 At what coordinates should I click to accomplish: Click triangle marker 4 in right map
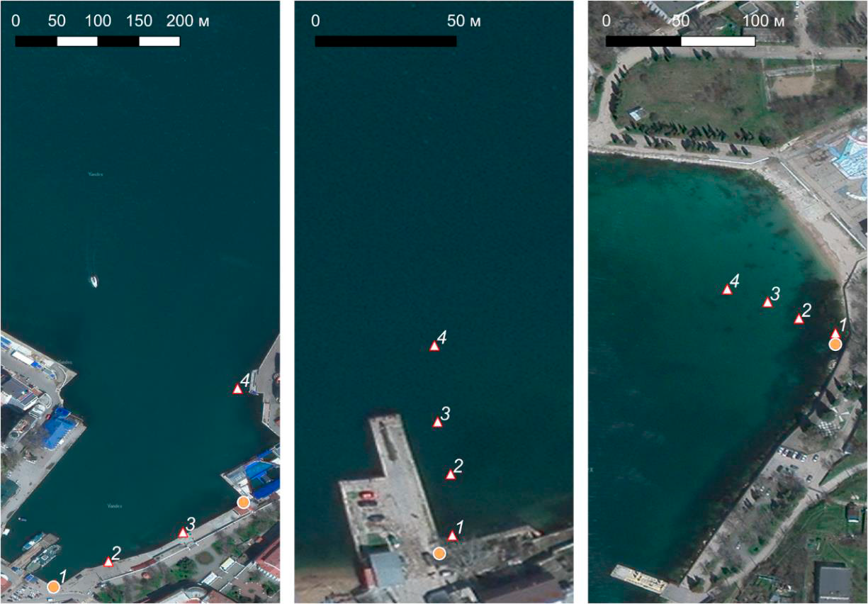click(727, 290)
